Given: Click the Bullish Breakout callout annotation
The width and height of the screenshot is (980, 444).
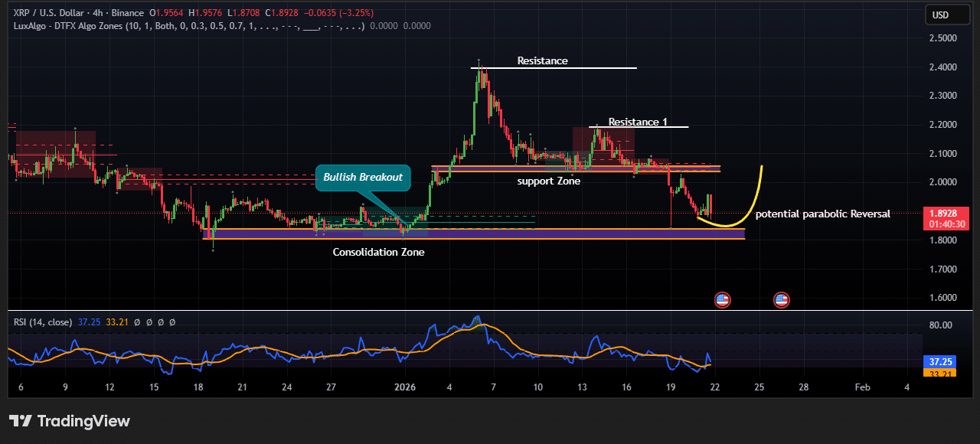Looking at the screenshot, I should pos(362,178).
